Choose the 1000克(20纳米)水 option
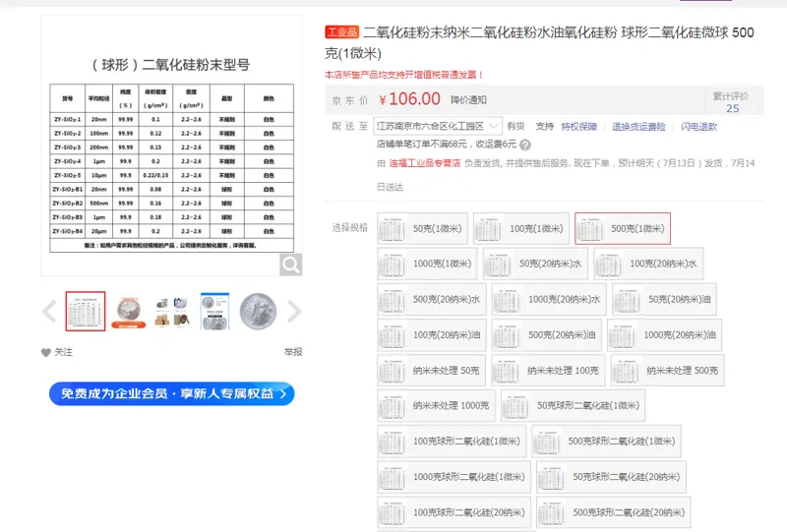Viewport: 787px width, 532px height. tap(549, 299)
